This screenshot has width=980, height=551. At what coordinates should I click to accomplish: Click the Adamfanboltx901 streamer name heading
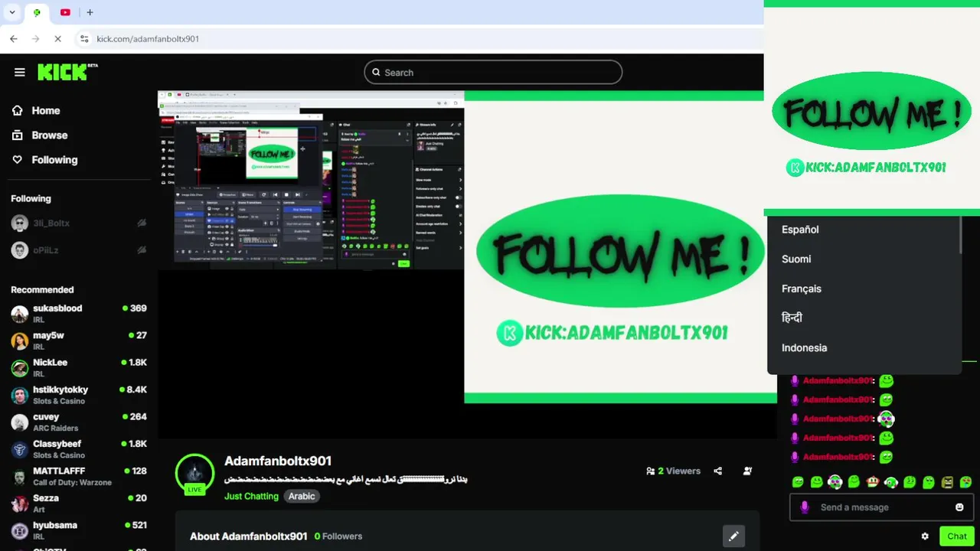[x=278, y=461]
